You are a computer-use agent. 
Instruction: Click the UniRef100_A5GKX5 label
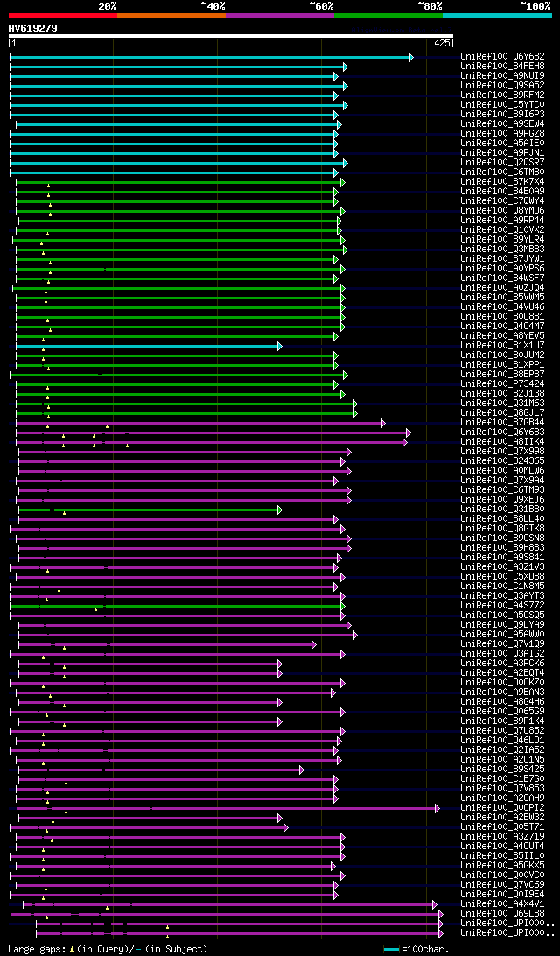(x=503, y=865)
